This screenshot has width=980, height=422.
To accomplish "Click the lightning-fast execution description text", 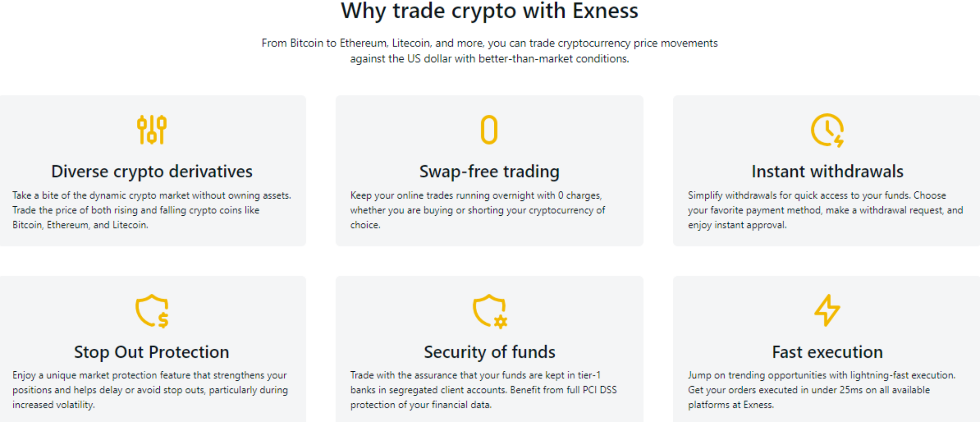I will pyautogui.click(x=821, y=390).
